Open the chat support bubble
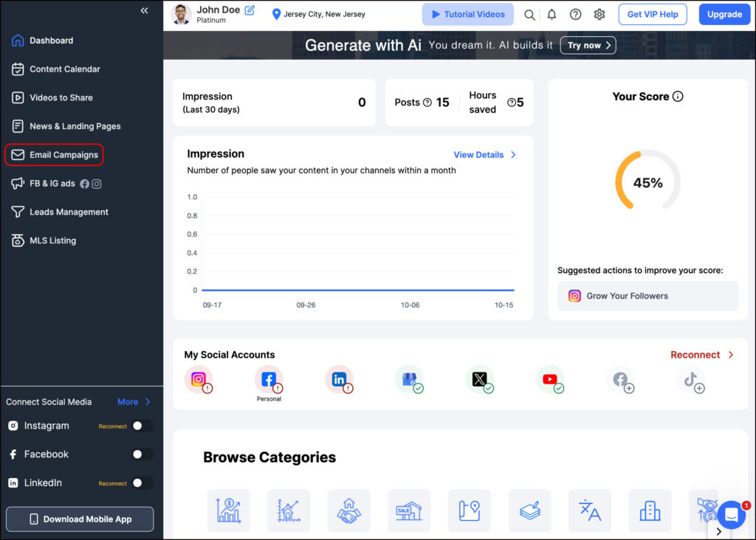756x540 pixels. (x=731, y=515)
